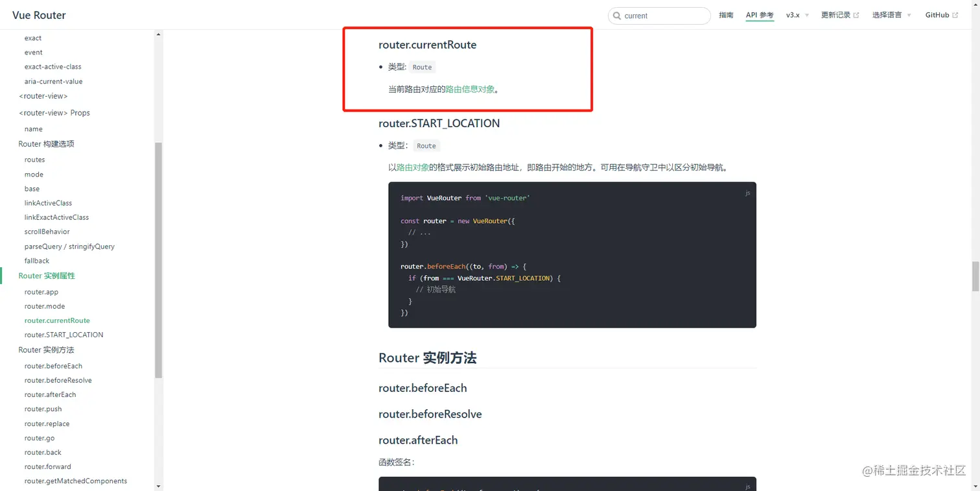Click the external link icon next to 更新记录
980x491 pixels.
click(856, 15)
